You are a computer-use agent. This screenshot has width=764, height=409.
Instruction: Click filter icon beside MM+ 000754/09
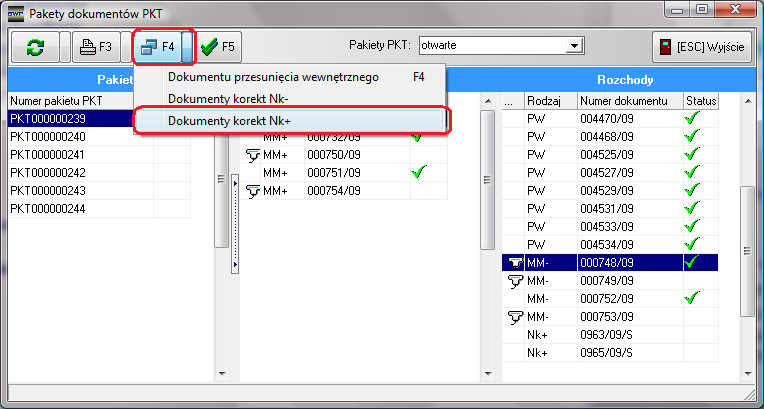[253, 191]
